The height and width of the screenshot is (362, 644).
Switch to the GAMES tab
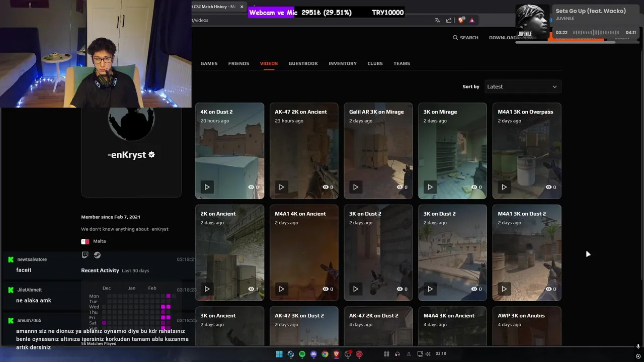(x=209, y=63)
